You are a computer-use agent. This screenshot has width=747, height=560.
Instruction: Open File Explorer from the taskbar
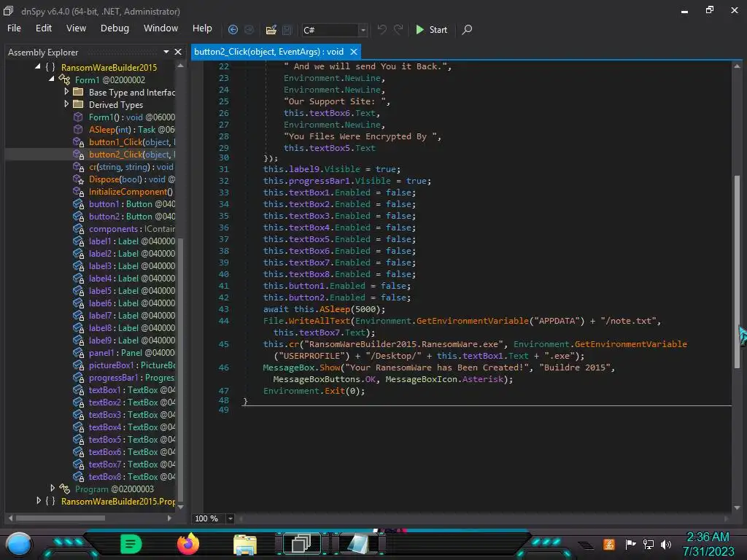coord(245,545)
